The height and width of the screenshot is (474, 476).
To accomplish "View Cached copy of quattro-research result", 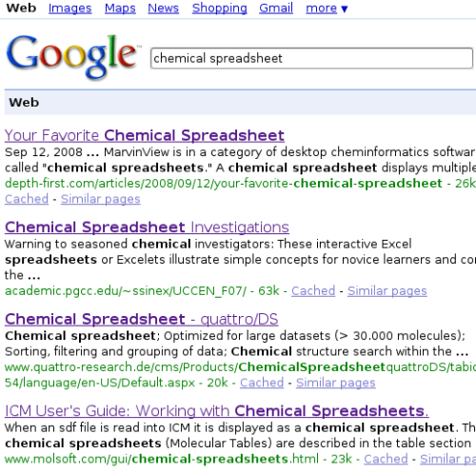I will (262, 383).
